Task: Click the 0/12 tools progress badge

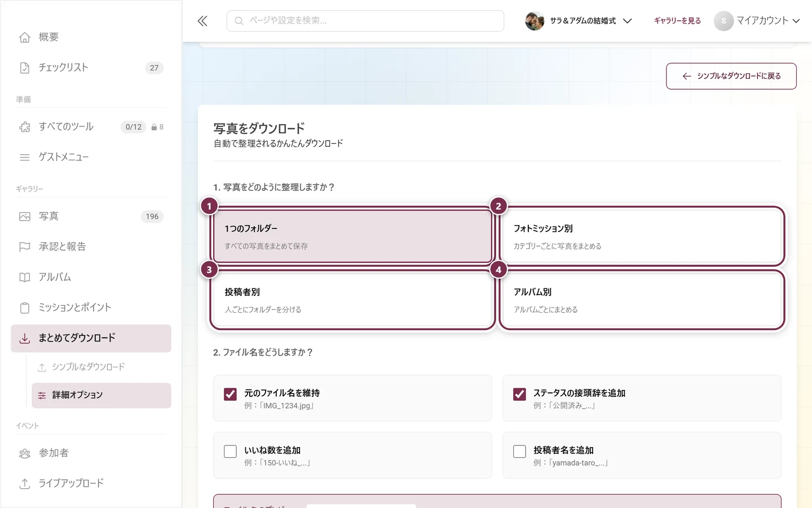Action: click(x=134, y=127)
